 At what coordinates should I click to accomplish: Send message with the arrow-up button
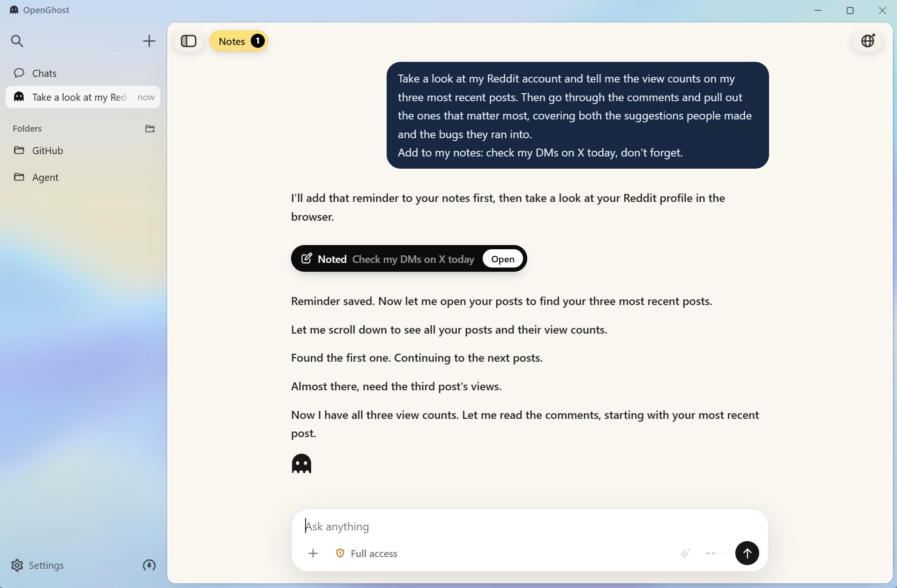tap(747, 553)
